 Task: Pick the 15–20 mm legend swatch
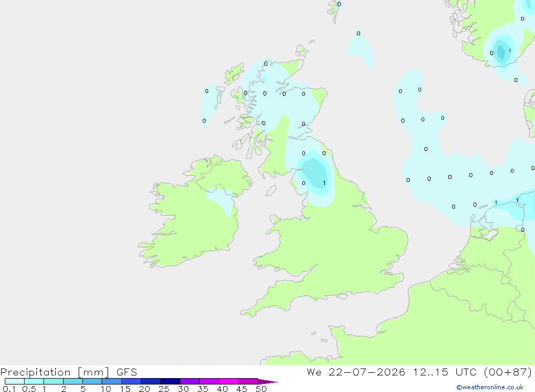click(132, 381)
